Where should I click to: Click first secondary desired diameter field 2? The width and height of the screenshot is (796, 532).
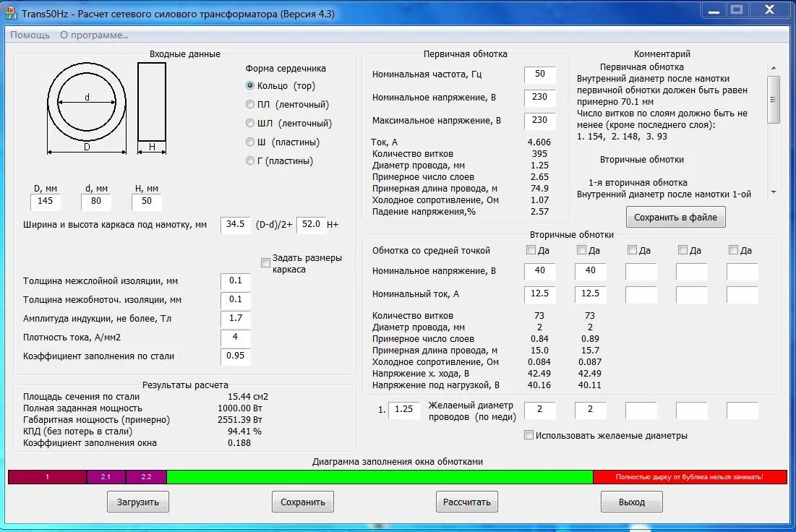[x=539, y=410]
